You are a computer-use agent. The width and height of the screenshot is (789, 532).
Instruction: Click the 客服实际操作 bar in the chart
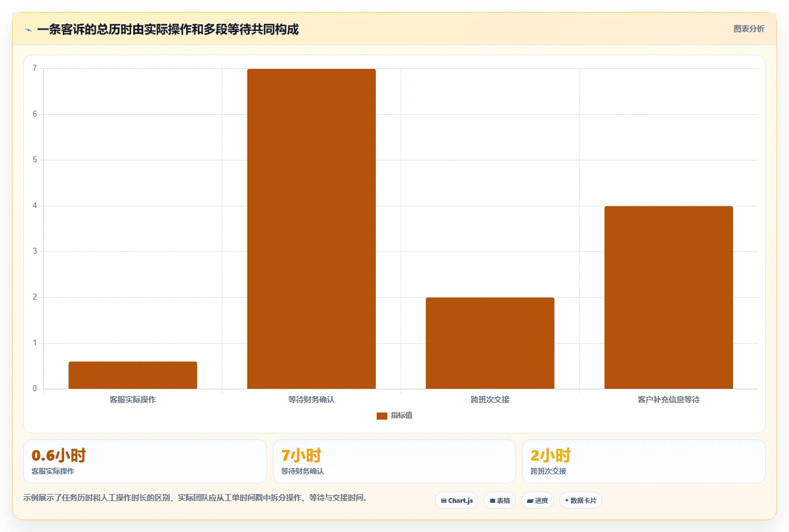click(133, 375)
